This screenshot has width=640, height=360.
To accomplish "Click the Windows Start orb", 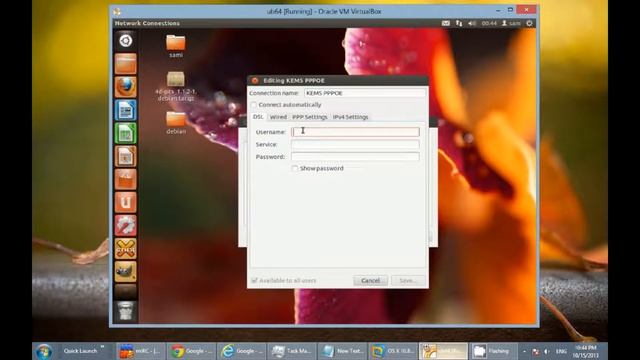I will [44, 351].
